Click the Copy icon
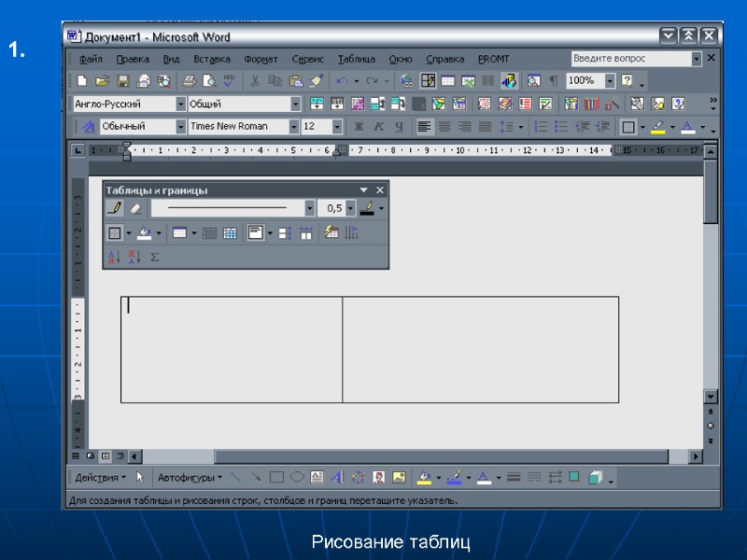The height and width of the screenshot is (560, 747). pos(275,81)
